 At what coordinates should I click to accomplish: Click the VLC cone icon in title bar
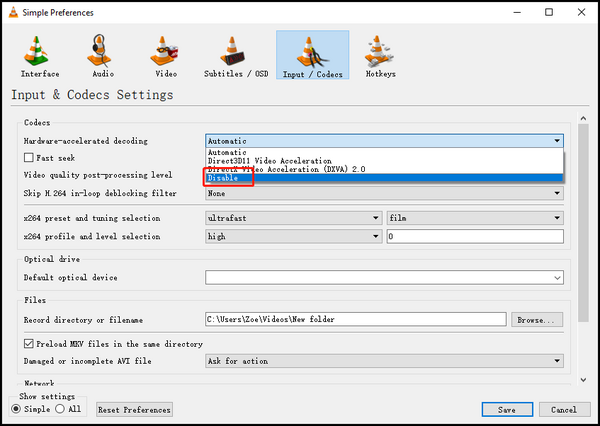[x=13, y=12]
